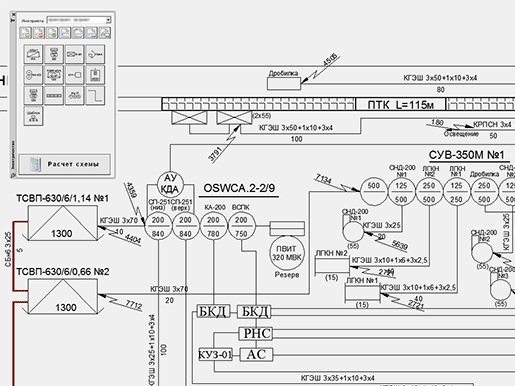The width and height of the screenshot is (515, 386).
Task: Select the Шаблон template tool icon
Action: point(33,116)
